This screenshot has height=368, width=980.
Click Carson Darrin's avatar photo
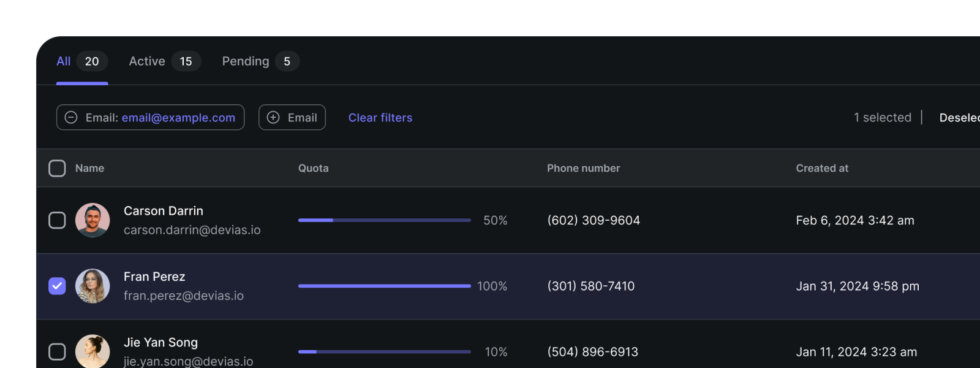click(x=92, y=220)
